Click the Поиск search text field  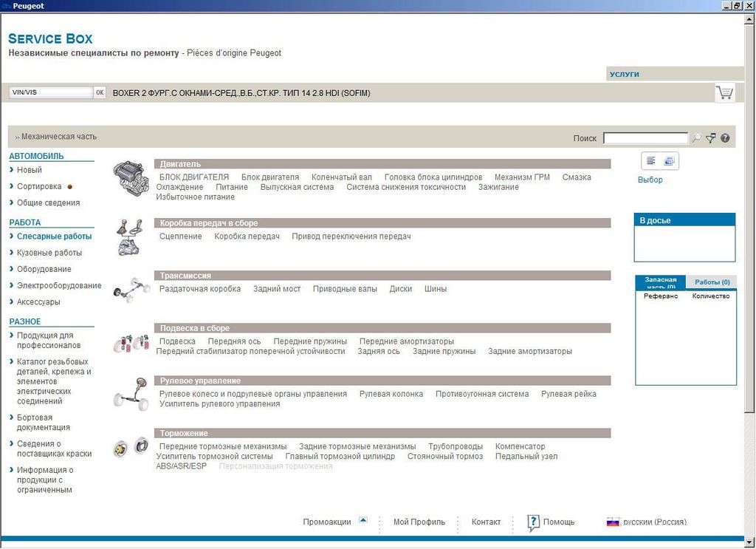pos(645,138)
